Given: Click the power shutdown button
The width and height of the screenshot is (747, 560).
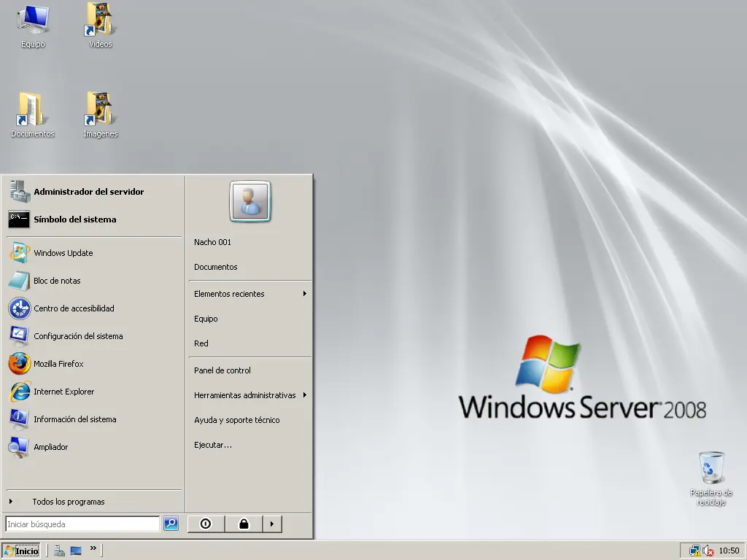Looking at the screenshot, I should click(x=206, y=524).
